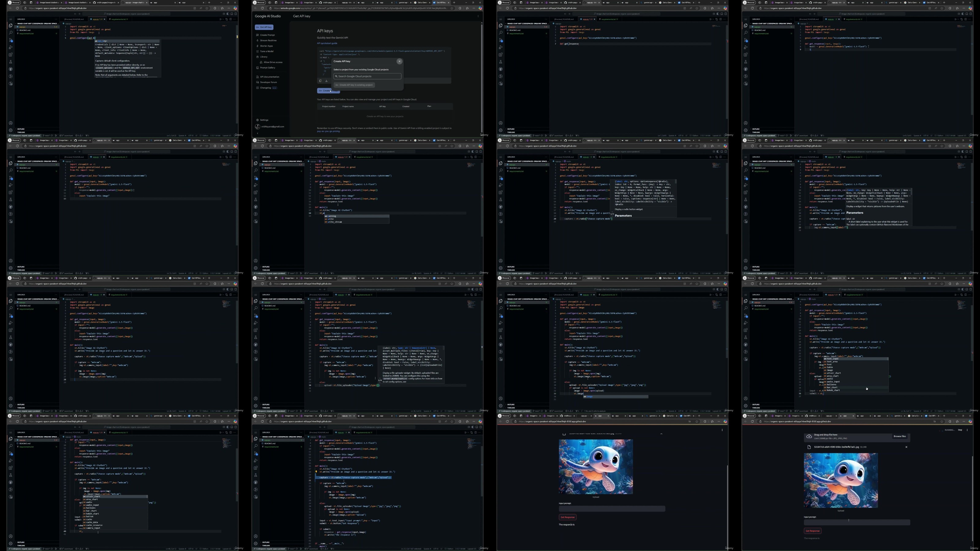Image resolution: width=980 pixels, height=551 pixels.
Task: Collapse the AI Studio sidebar with chevron
Action: tap(258, 133)
